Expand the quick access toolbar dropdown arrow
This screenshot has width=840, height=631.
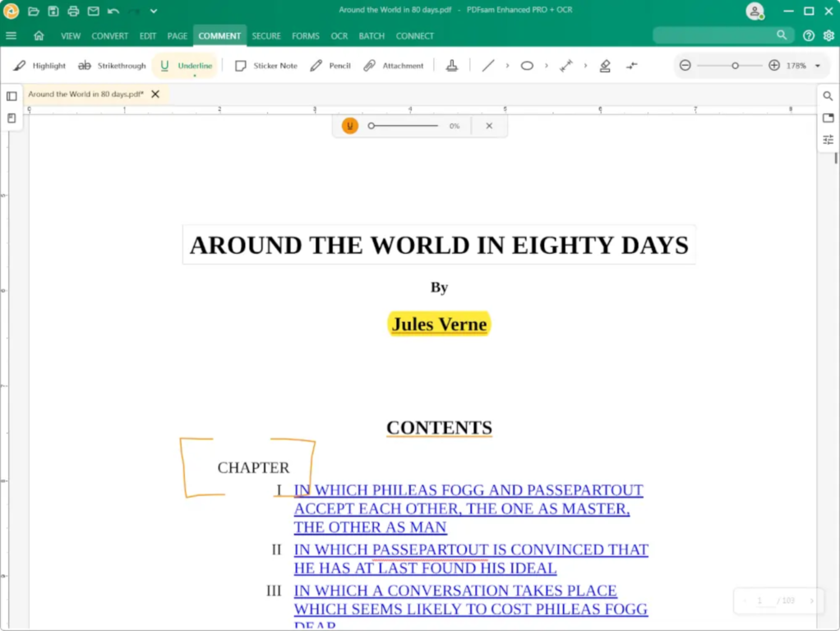(x=153, y=12)
